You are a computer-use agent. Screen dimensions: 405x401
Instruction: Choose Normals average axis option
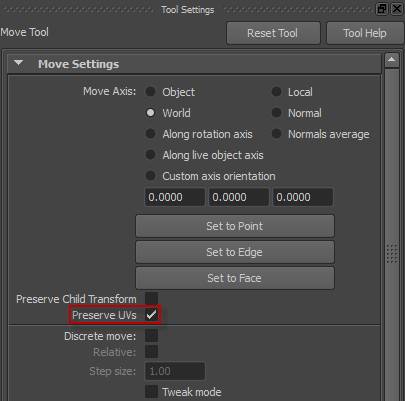[x=276, y=134]
